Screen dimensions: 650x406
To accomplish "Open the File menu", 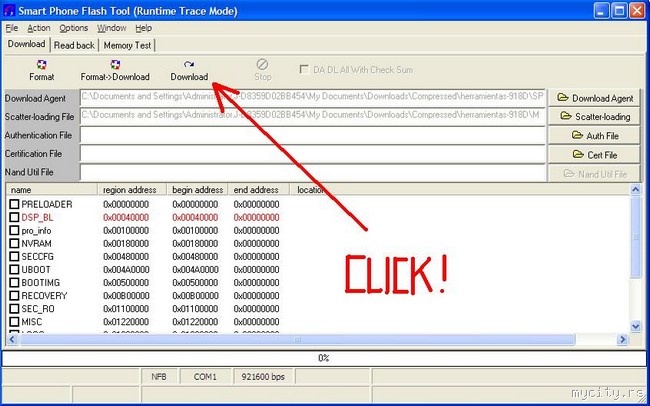I will [12, 28].
